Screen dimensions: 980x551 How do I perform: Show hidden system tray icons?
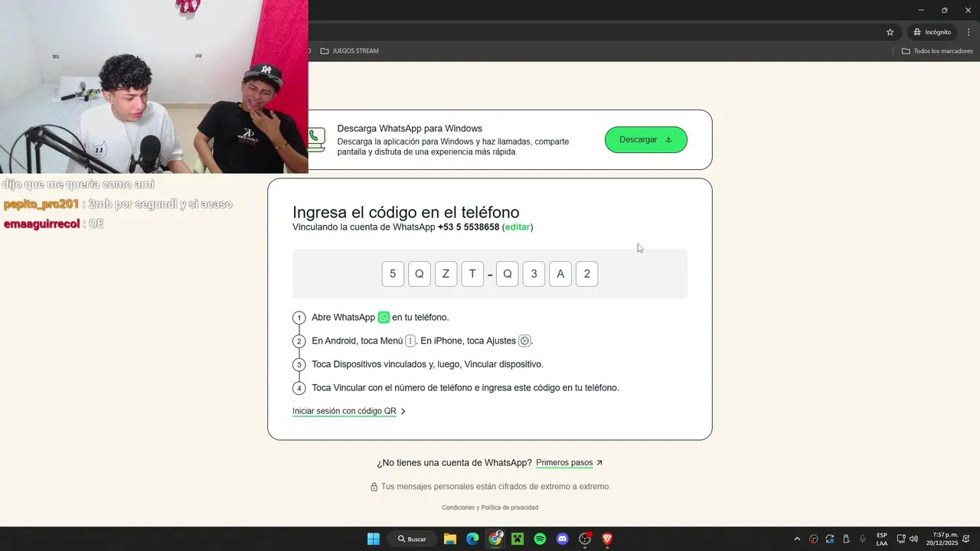pos(797,539)
